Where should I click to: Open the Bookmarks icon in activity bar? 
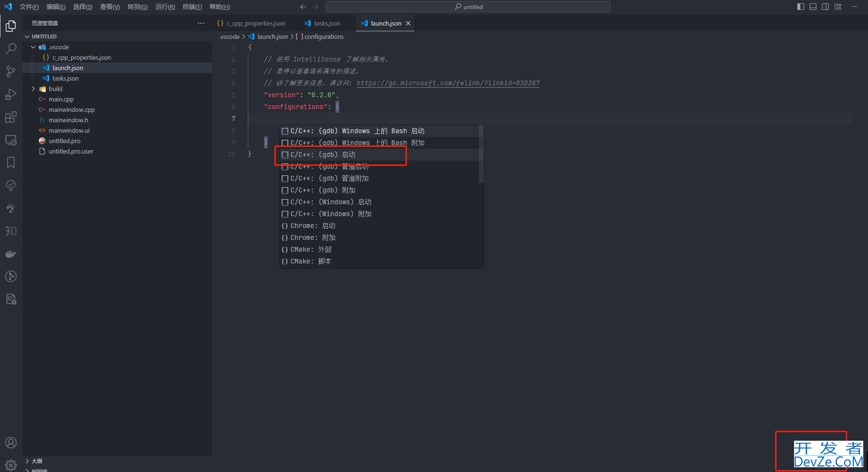coord(11,163)
